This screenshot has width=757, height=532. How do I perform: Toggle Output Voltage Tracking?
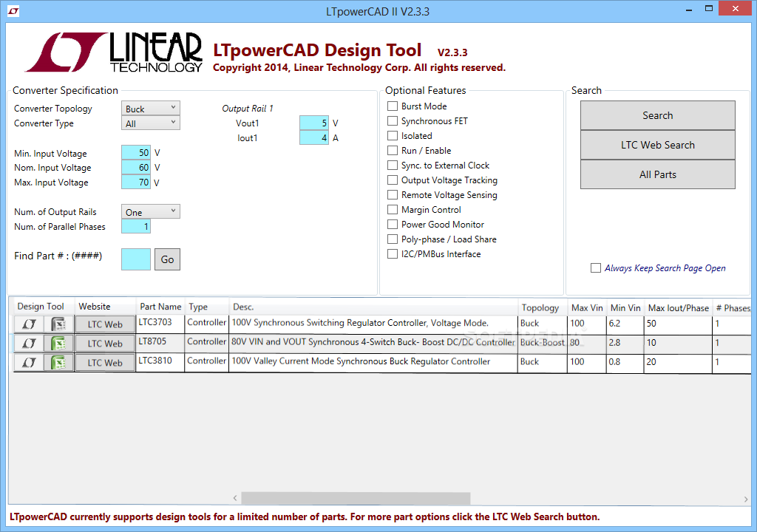393,180
